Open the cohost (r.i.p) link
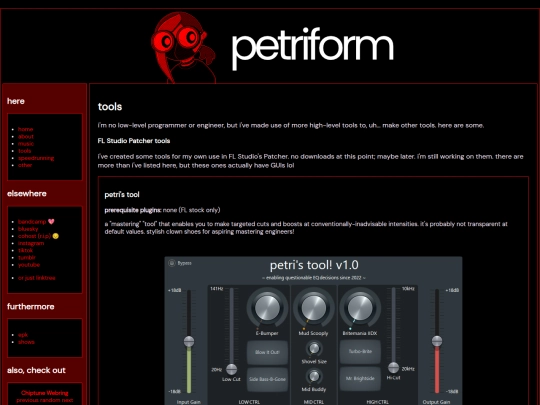Viewport: 540px width, 405px height. (x=34, y=236)
